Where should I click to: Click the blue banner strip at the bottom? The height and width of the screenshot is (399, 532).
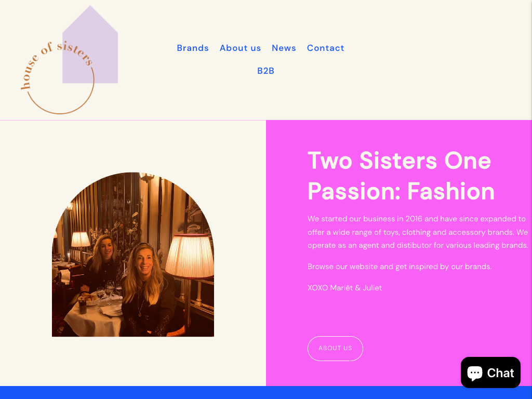click(266, 393)
